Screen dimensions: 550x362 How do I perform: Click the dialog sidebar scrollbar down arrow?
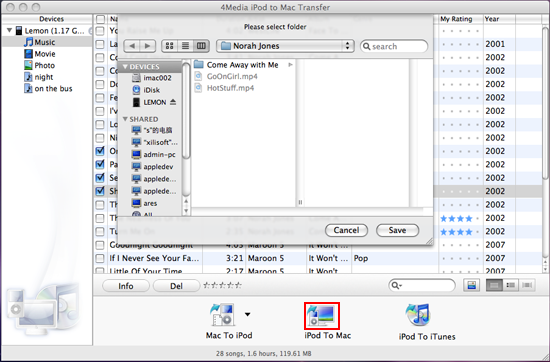click(186, 211)
